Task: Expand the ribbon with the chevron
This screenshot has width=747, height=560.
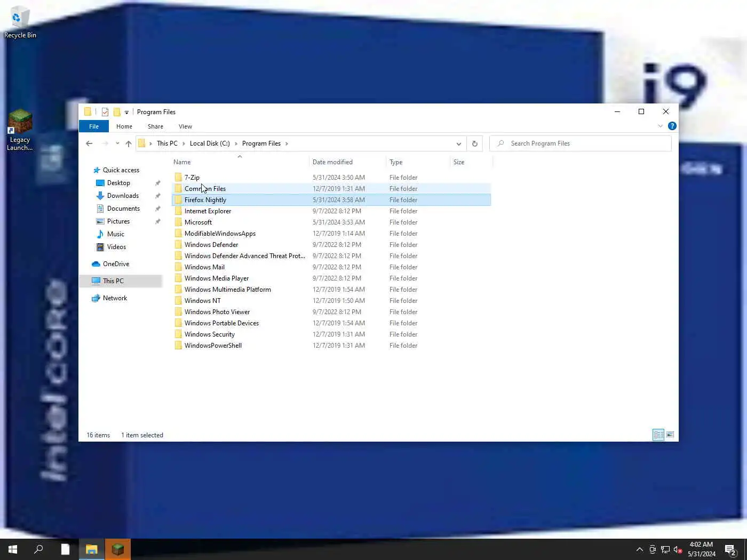Action: click(660, 126)
